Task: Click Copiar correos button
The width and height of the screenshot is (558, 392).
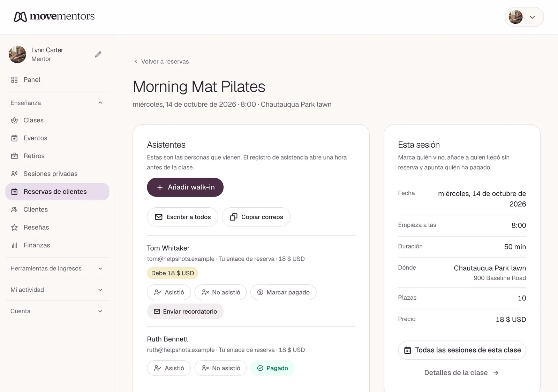Action: (x=256, y=217)
